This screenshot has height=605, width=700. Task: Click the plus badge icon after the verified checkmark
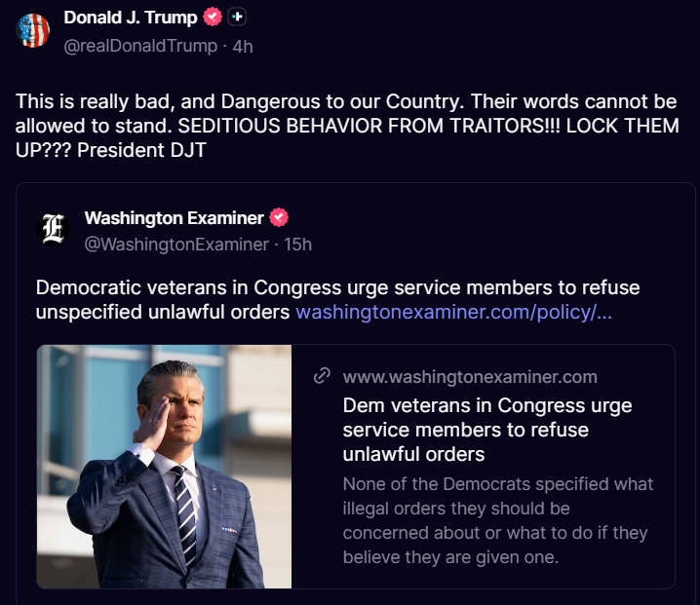(237, 18)
